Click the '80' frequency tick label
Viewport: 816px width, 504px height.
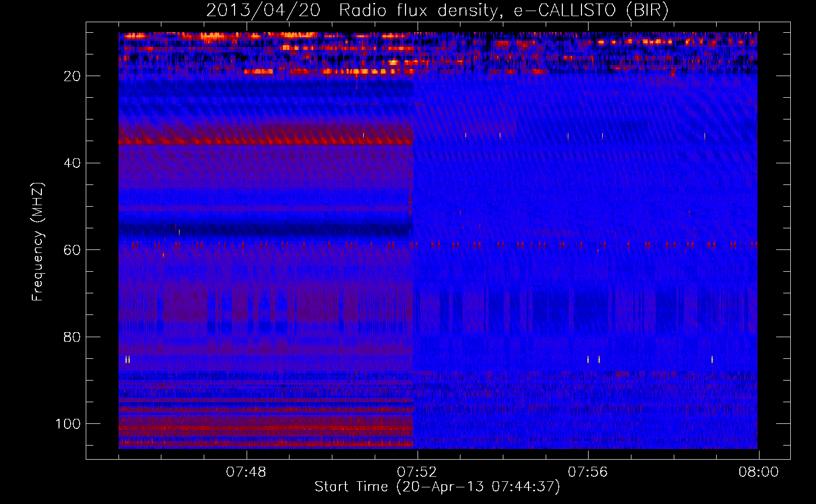pyautogui.click(x=72, y=337)
